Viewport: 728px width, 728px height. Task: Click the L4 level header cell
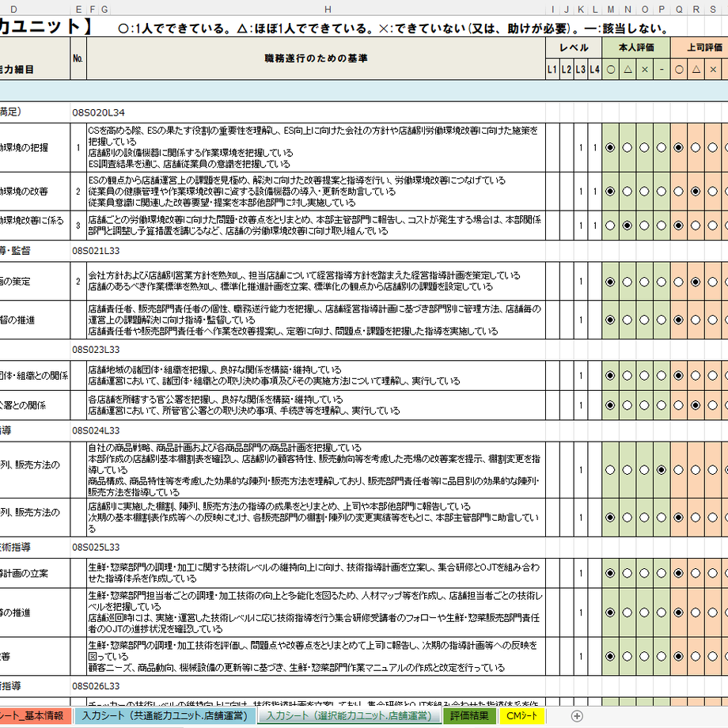595,70
